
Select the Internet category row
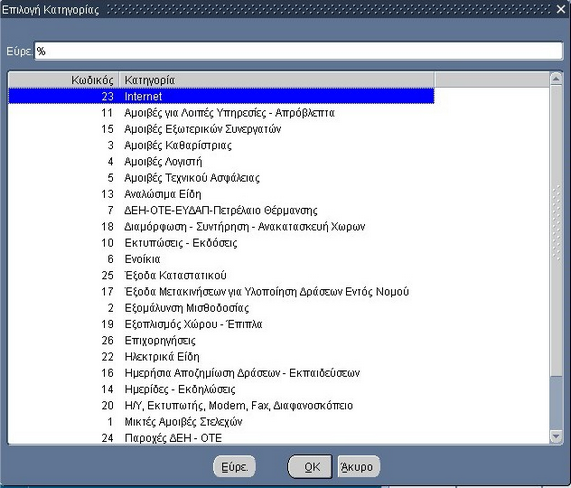(x=221, y=96)
